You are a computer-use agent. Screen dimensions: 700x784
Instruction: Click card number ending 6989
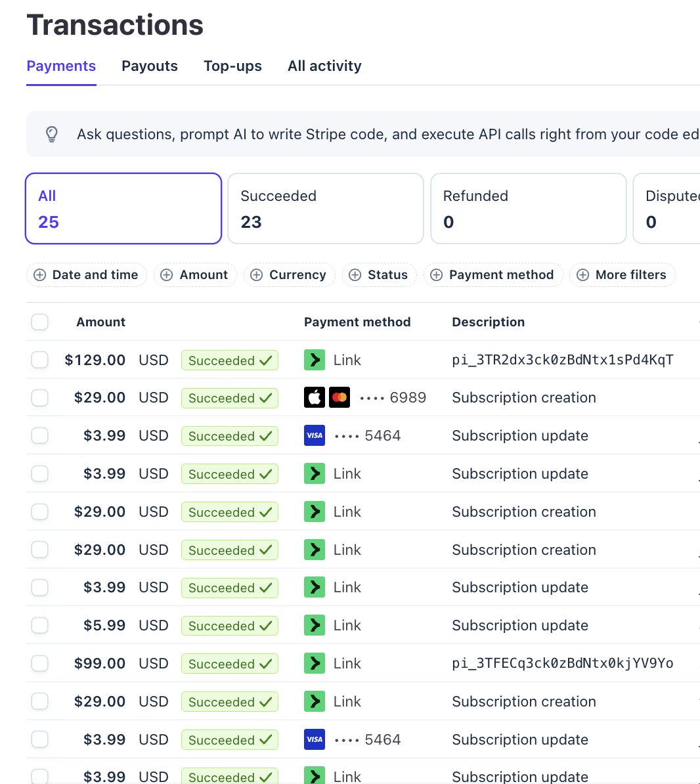coord(393,397)
